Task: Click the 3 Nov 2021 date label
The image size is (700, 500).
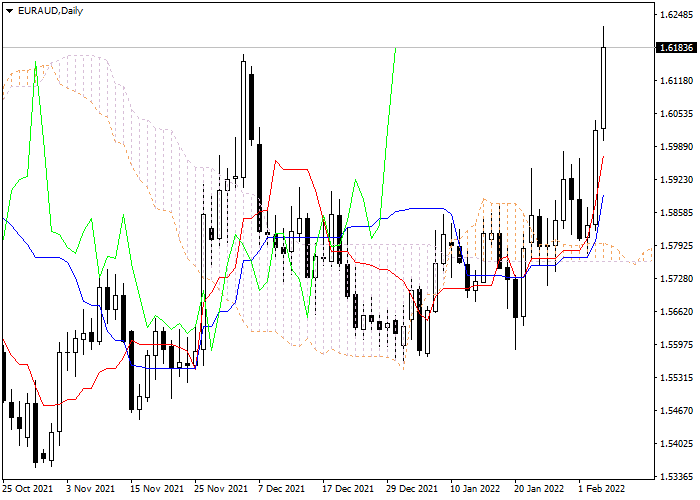Action: [91, 488]
